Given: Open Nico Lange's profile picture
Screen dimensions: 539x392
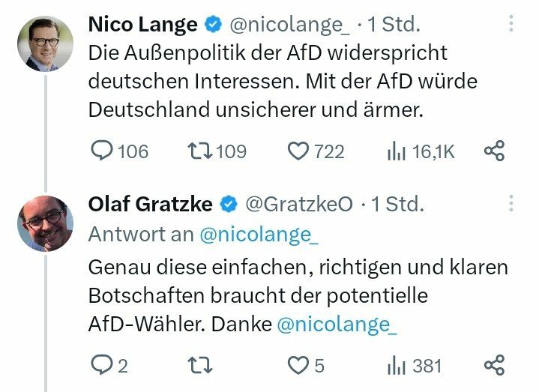Looking at the screenshot, I should point(45,43).
